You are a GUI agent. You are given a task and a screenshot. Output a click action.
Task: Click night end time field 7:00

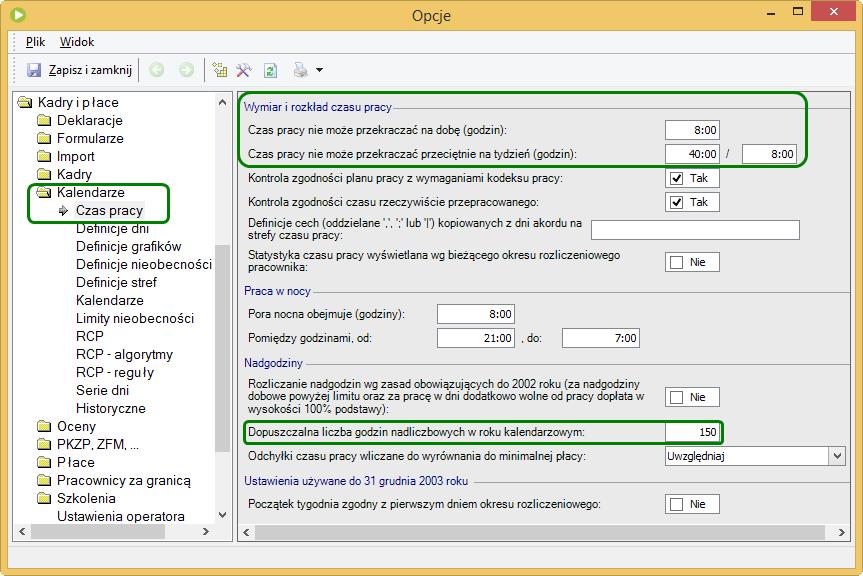pos(600,338)
